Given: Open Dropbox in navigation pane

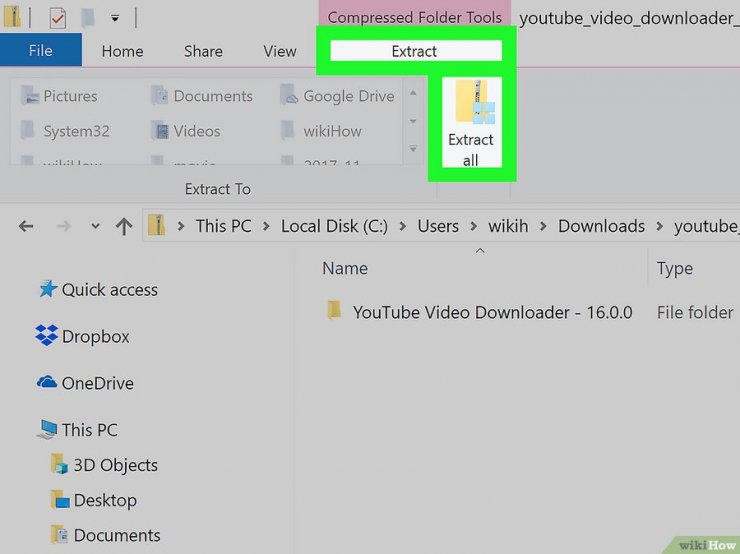Looking at the screenshot, I should click(x=95, y=336).
